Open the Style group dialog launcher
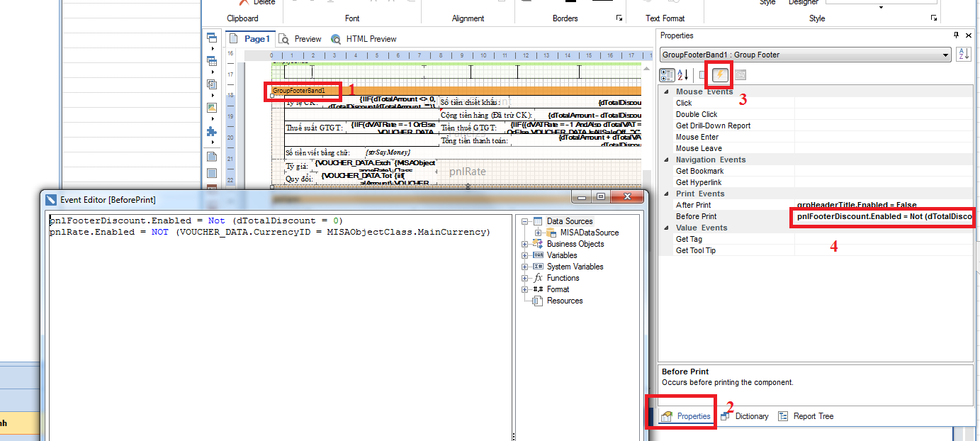 coord(933,18)
